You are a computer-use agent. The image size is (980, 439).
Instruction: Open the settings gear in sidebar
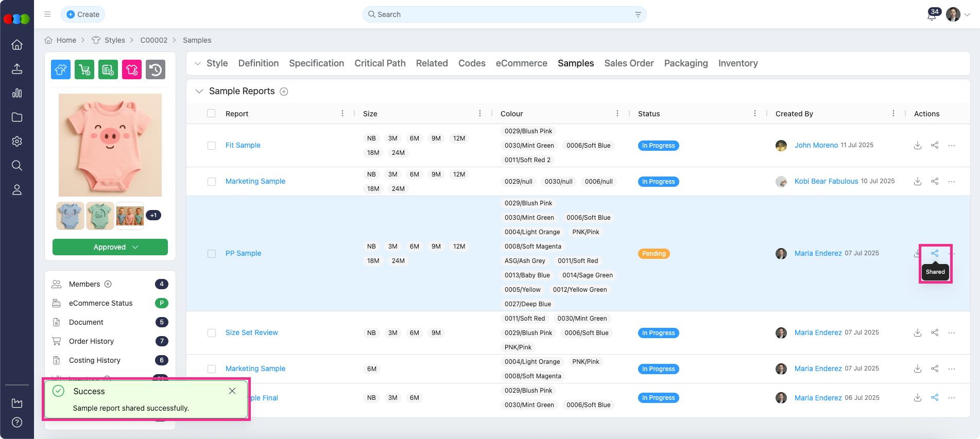[17, 142]
